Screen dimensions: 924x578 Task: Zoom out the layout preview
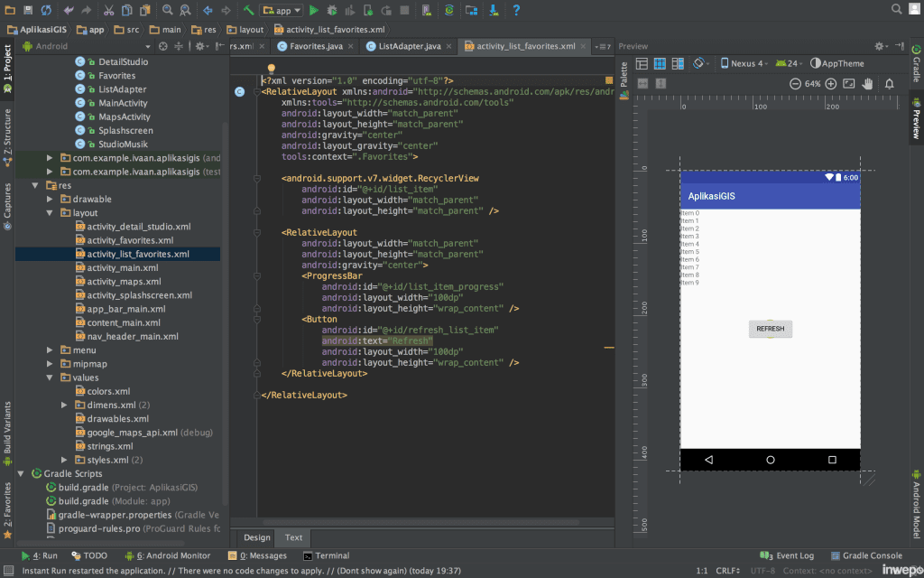coord(795,84)
